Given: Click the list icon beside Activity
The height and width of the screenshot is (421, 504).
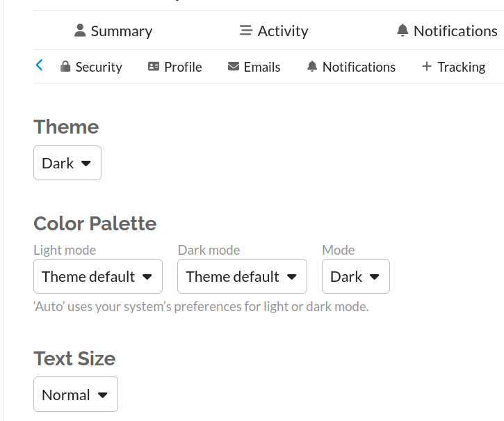Looking at the screenshot, I should 245,31.
